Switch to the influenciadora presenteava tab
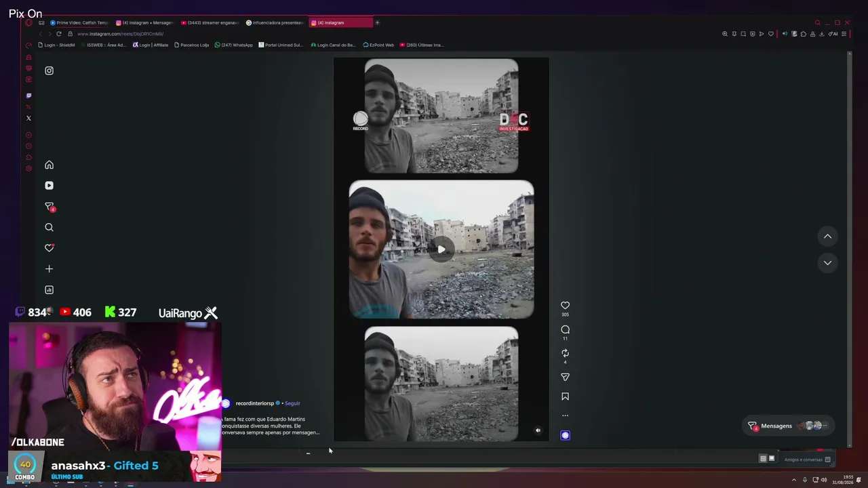The height and width of the screenshot is (488, 868). click(x=275, y=22)
